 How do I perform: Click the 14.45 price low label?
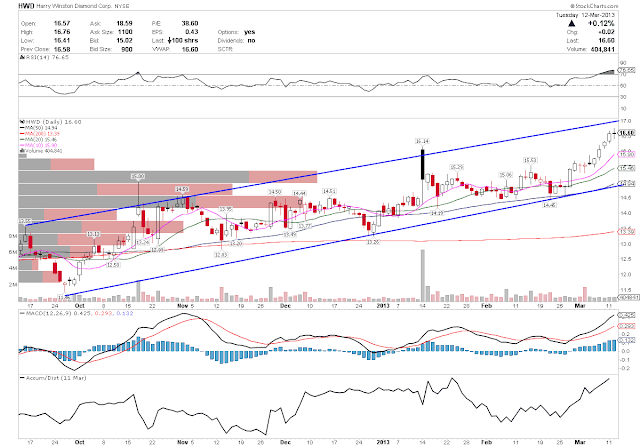click(x=549, y=205)
